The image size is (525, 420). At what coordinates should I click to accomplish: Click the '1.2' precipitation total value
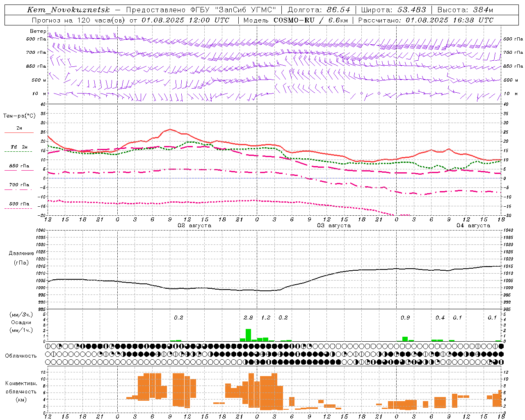tap(266, 317)
